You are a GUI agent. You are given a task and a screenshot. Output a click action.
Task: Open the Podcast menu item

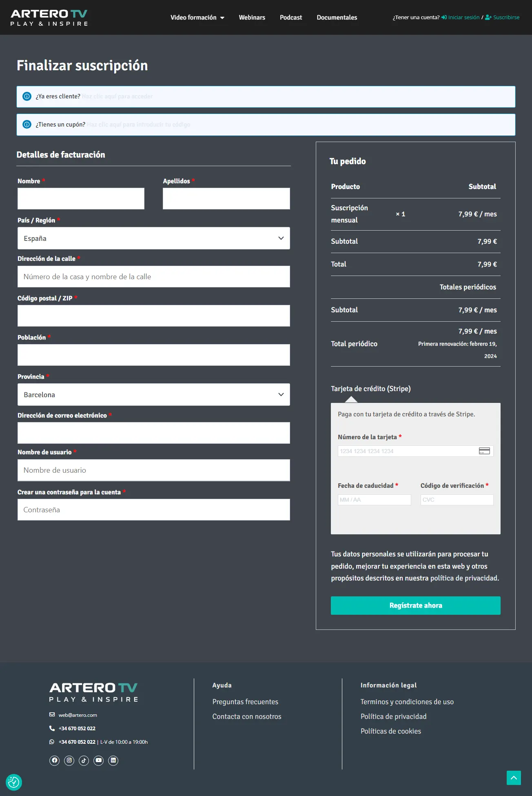[x=291, y=18]
